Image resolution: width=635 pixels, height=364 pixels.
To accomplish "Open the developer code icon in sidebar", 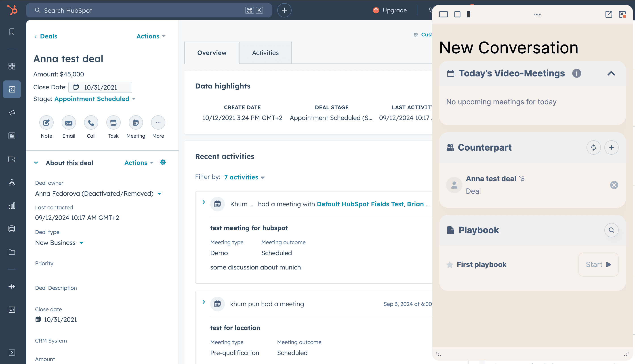I will 12,309.
